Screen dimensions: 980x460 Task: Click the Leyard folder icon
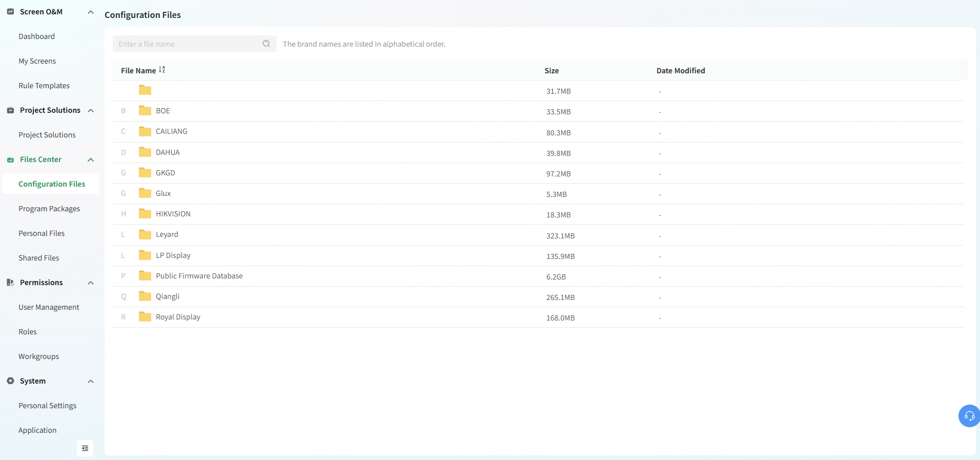point(145,234)
